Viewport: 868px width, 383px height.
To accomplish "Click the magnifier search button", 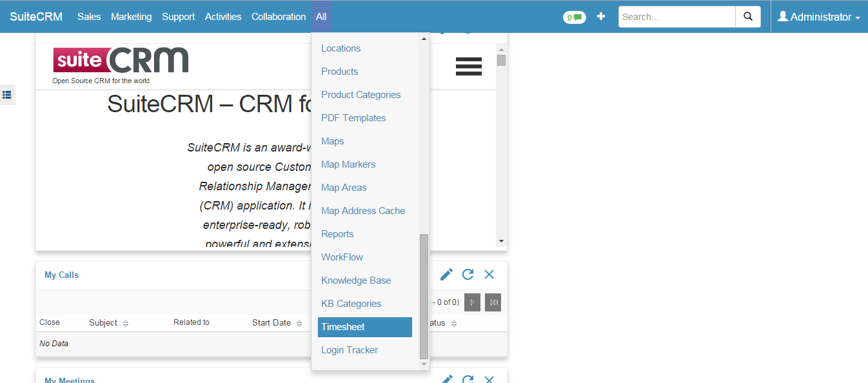I will (748, 17).
